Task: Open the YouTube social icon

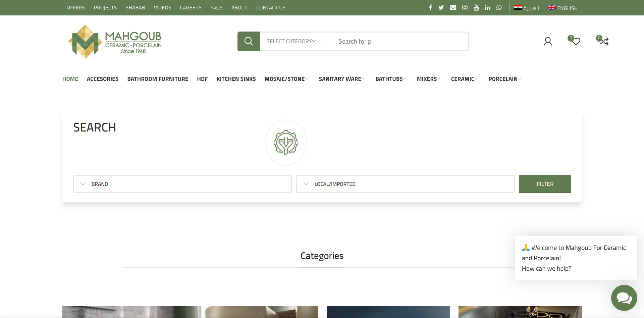Action: 476,7
